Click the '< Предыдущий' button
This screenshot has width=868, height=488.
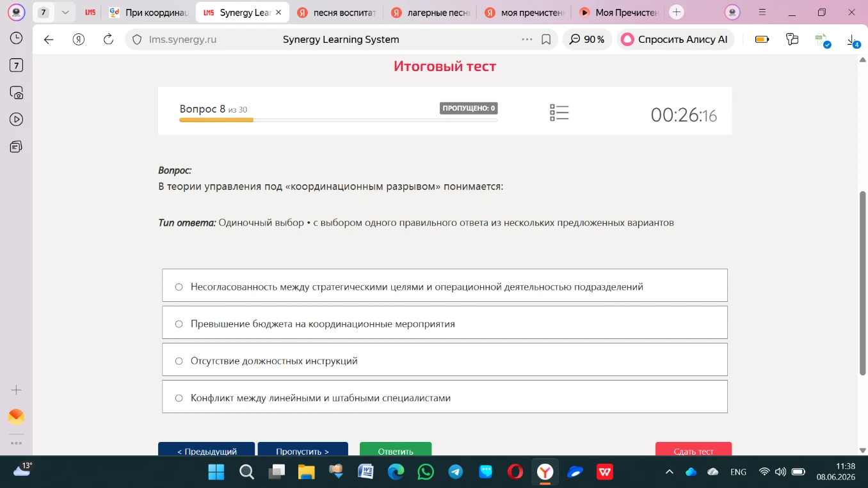(x=207, y=450)
